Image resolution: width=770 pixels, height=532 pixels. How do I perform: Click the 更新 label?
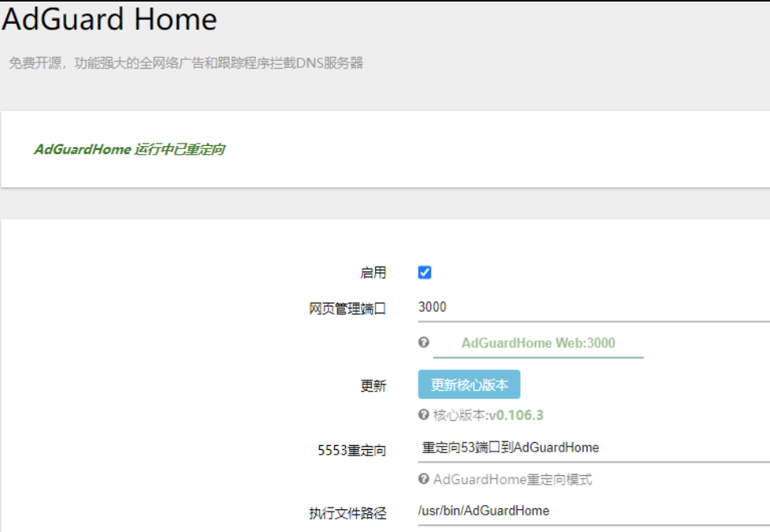pyautogui.click(x=374, y=386)
